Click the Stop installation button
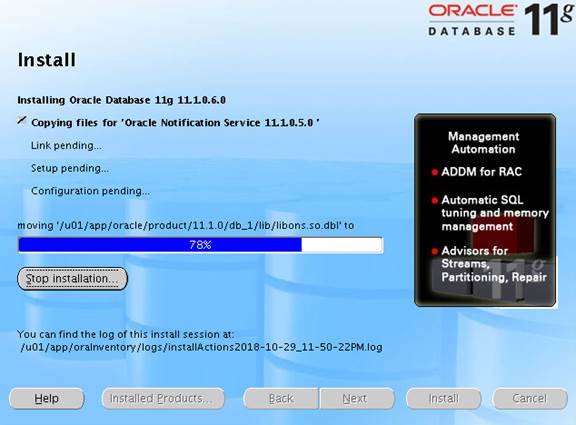This screenshot has height=425, width=576. point(72,279)
